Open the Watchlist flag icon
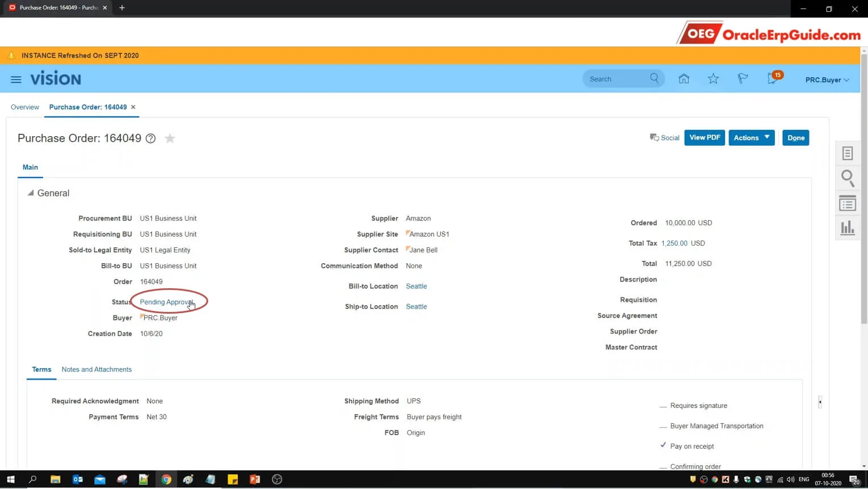The height and width of the screenshot is (489, 868). (743, 79)
